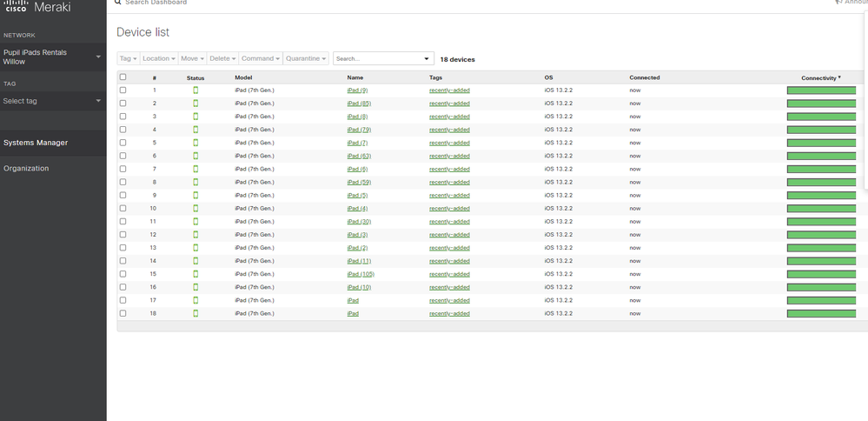
Task: Open Organization in the sidebar
Action: pyautogui.click(x=26, y=169)
